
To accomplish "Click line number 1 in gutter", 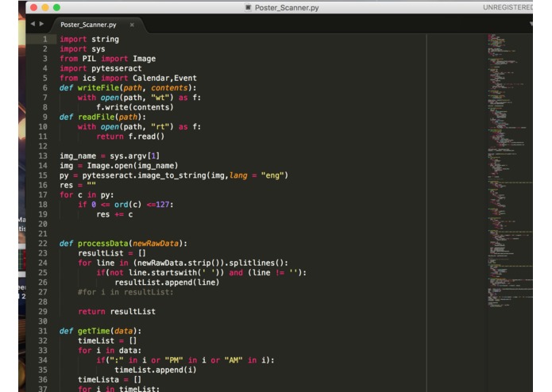I will (x=44, y=39).
